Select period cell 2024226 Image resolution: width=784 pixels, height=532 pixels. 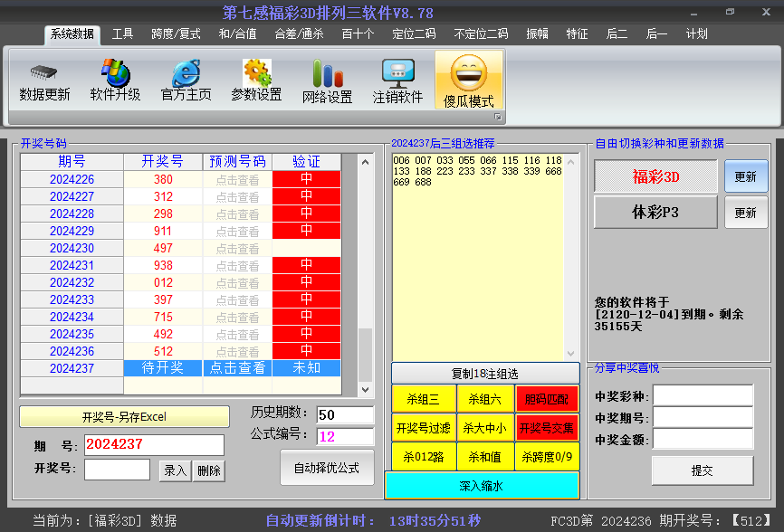(72, 179)
